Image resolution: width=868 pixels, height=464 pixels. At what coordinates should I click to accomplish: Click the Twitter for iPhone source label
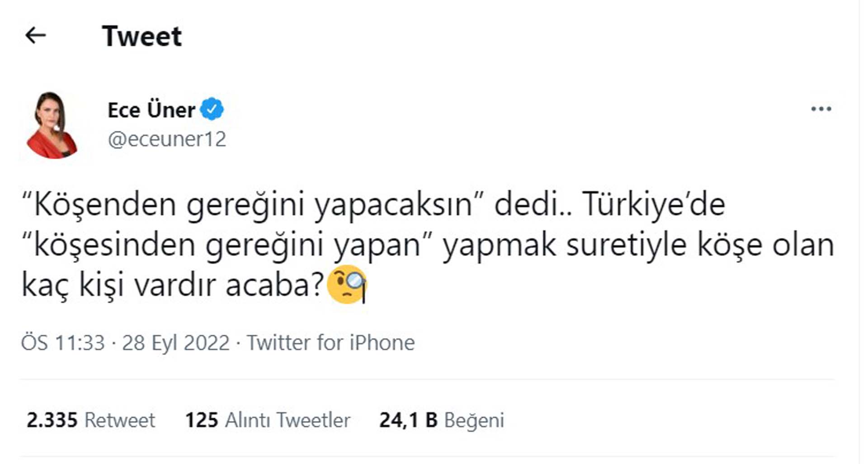[330, 343]
